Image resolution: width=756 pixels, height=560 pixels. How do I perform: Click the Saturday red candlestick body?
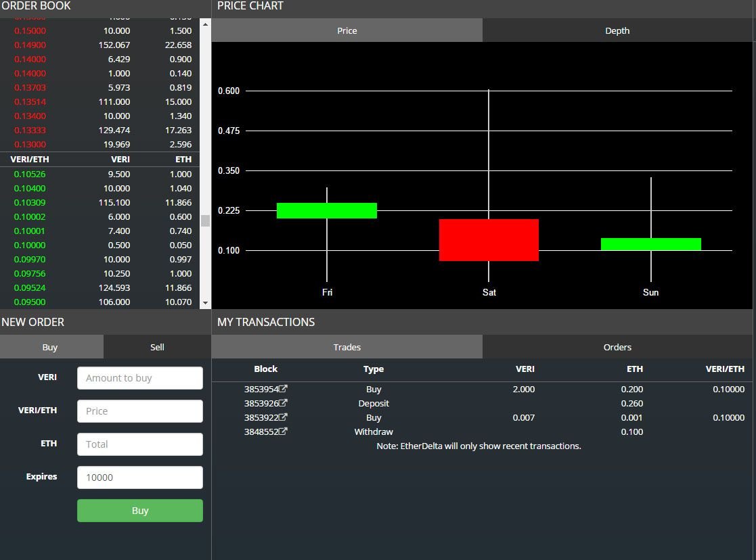coord(489,240)
